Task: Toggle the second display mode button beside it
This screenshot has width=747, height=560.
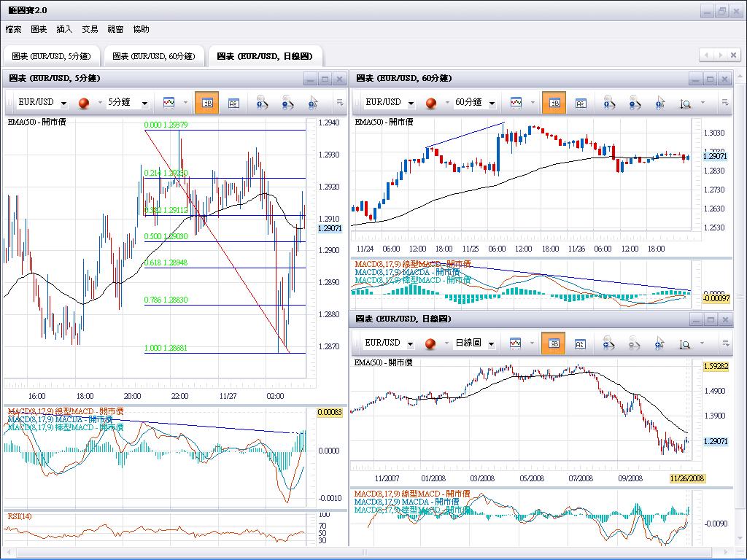Action: (x=233, y=102)
